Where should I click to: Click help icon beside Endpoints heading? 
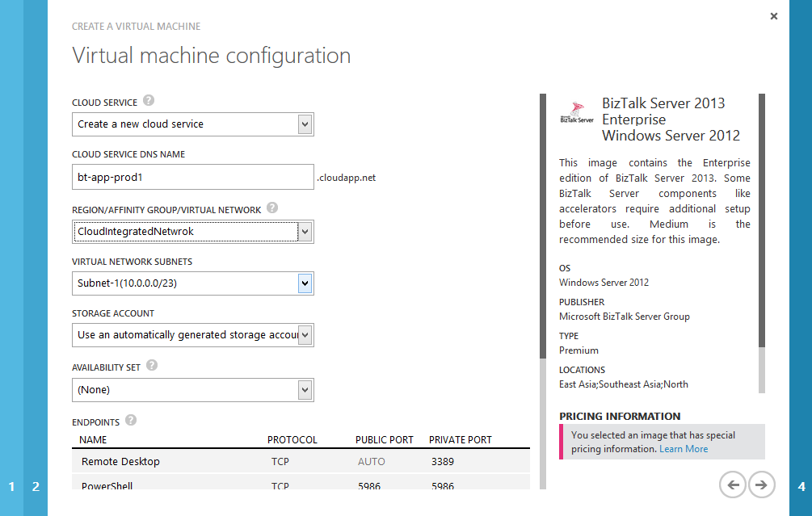pos(131,420)
